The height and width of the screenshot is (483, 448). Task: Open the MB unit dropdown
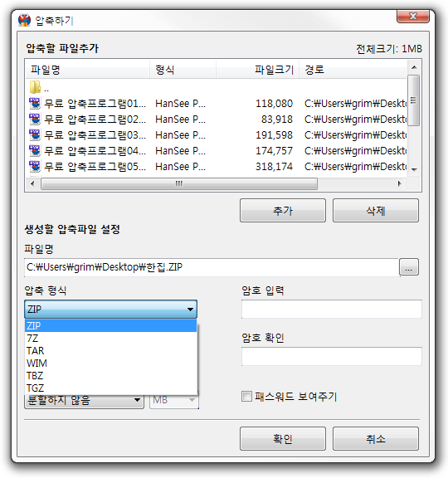click(x=174, y=400)
